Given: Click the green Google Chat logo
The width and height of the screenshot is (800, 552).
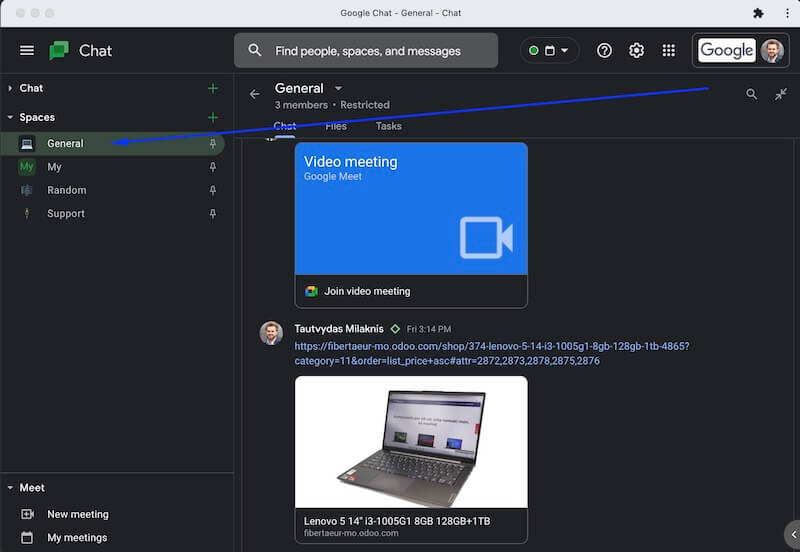Looking at the screenshot, I should (59, 51).
